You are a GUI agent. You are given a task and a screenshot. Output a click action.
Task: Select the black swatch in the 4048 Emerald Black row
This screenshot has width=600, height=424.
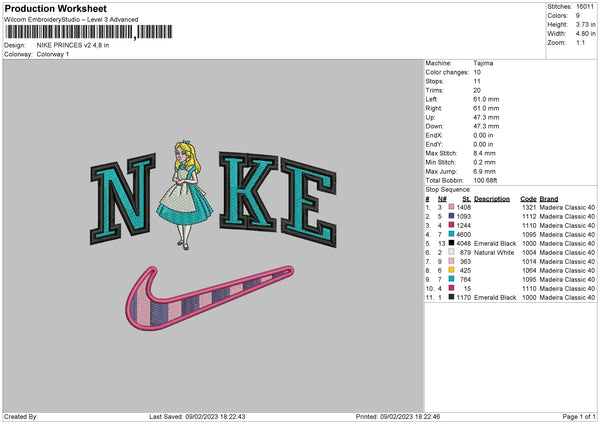click(x=451, y=243)
